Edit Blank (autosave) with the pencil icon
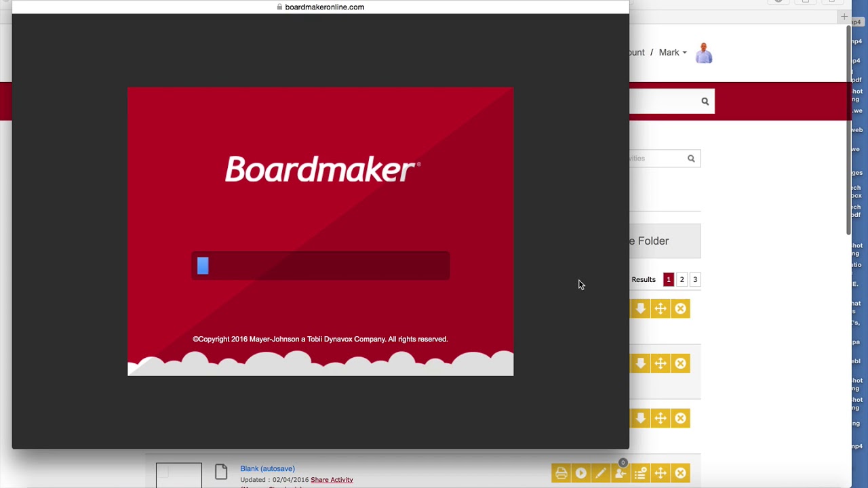868x488 pixels. 600,473
